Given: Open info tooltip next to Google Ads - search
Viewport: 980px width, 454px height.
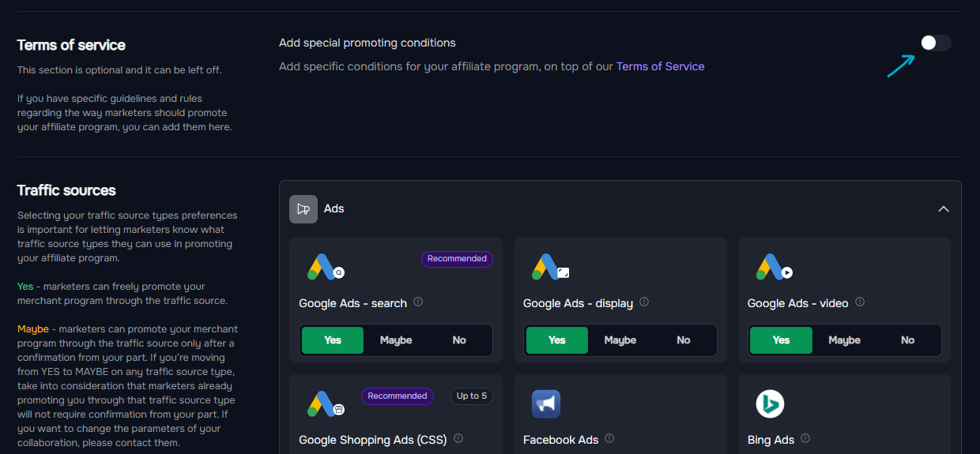Looking at the screenshot, I should coord(418,302).
